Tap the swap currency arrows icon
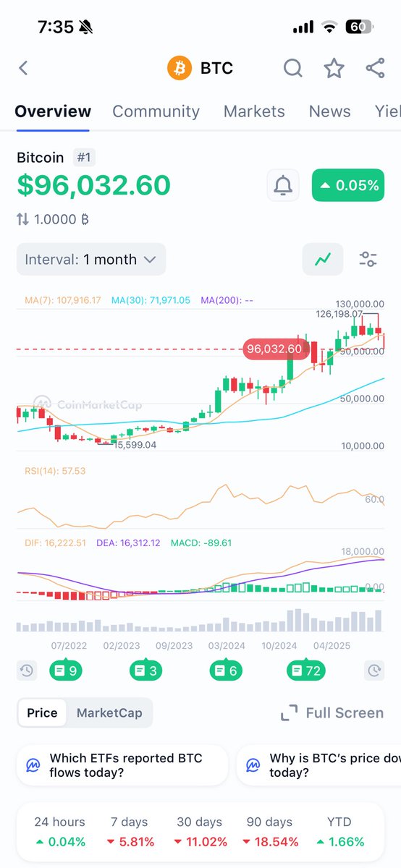401x868 pixels. [23, 219]
